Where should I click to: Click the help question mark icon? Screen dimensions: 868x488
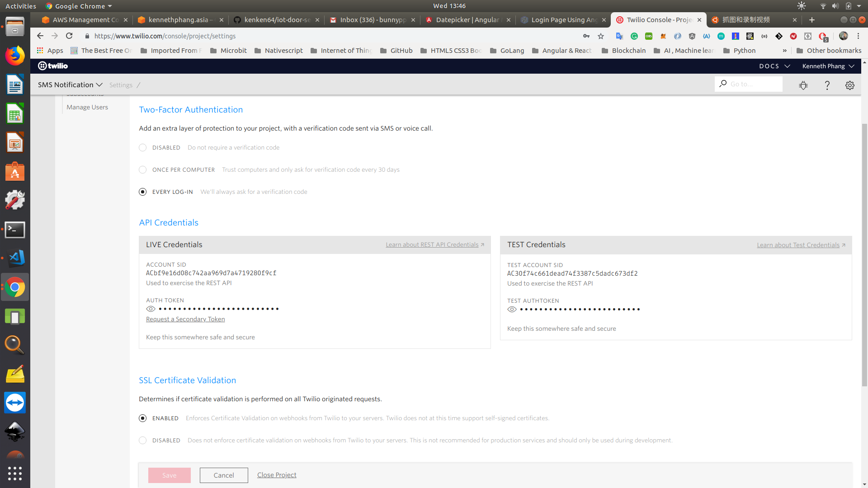click(827, 85)
